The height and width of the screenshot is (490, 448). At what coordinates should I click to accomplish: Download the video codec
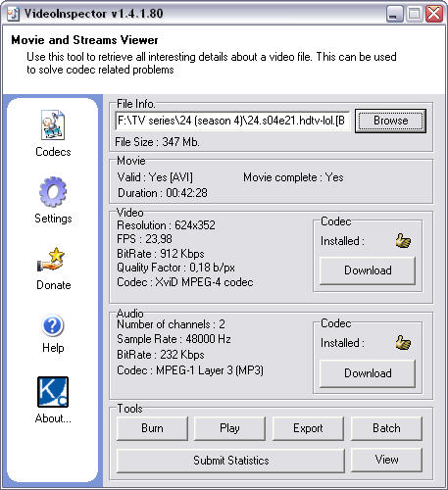(368, 270)
